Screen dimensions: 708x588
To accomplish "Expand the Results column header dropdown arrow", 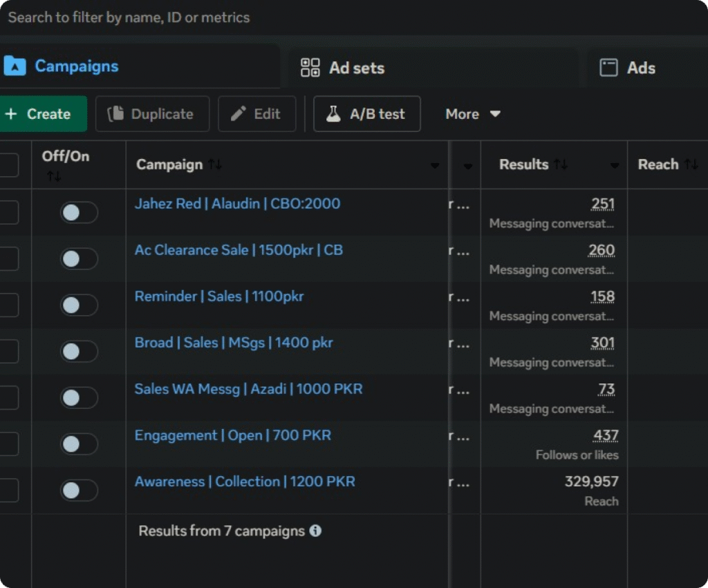I will coord(614,166).
